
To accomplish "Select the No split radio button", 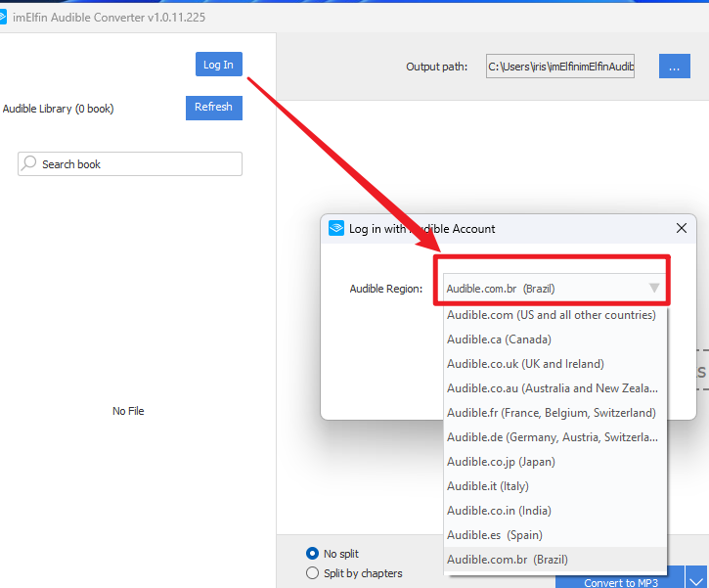I will 312,553.
